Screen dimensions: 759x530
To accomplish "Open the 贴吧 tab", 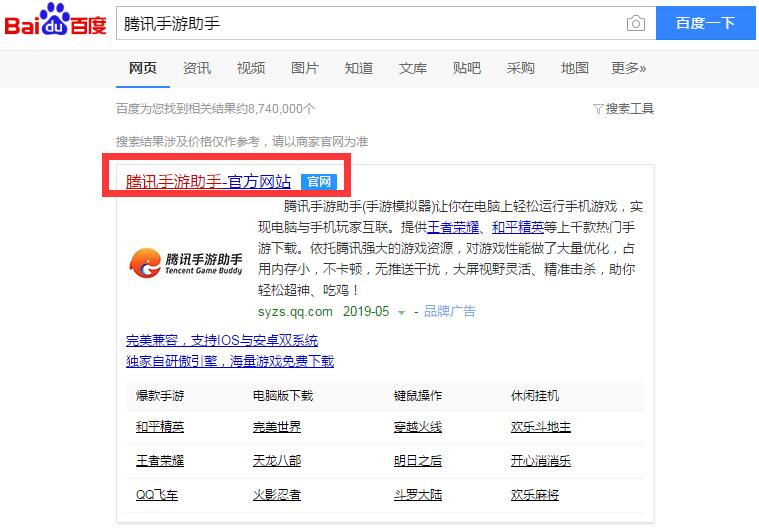I will pos(467,68).
